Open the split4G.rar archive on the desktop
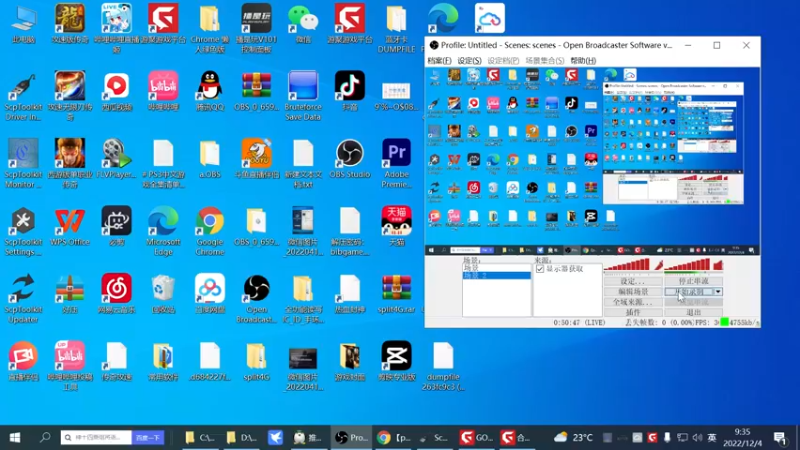The width and height of the screenshot is (800, 450). [x=396, y=293]
